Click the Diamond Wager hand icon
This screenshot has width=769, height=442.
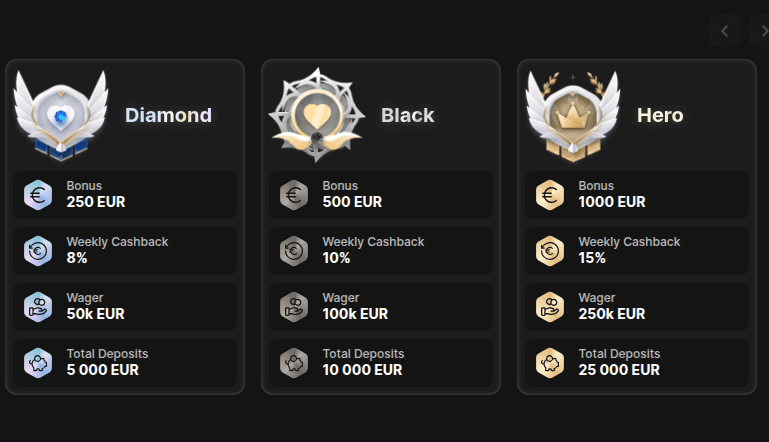(37, 306)
